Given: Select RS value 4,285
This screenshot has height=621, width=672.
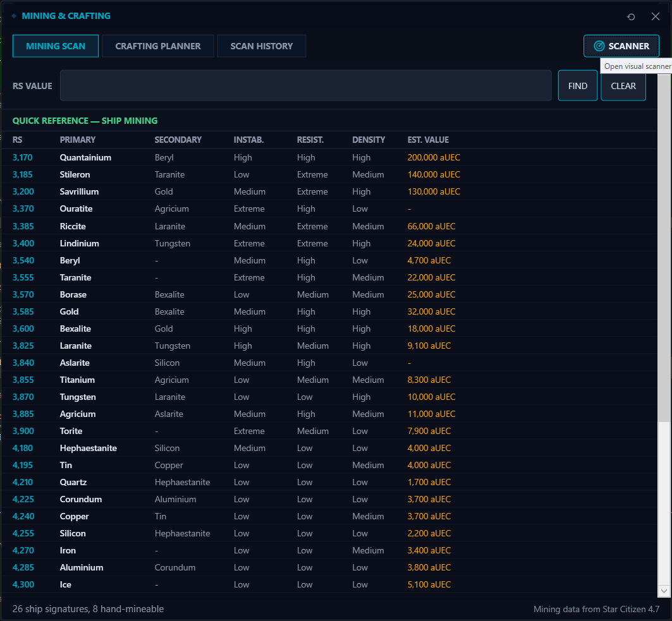Looking at the screenshot, I should point(23,567).
